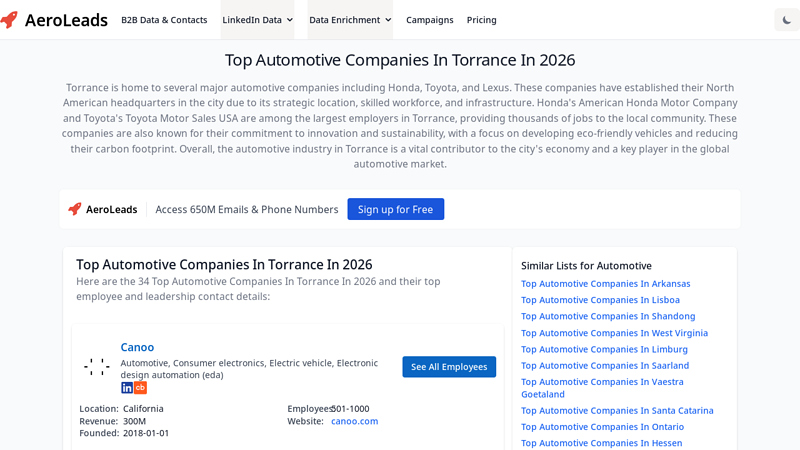Open Top Automotive Companies In Arkansas

point(606,284)
